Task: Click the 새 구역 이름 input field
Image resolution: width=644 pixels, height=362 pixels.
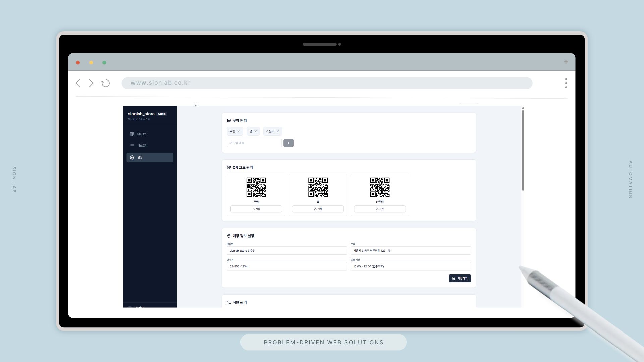Action: (x=254, y=143)
